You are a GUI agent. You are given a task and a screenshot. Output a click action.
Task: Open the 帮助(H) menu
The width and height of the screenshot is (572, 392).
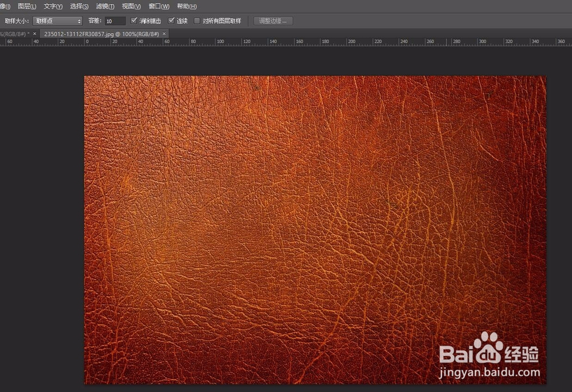tap(186, 6)
